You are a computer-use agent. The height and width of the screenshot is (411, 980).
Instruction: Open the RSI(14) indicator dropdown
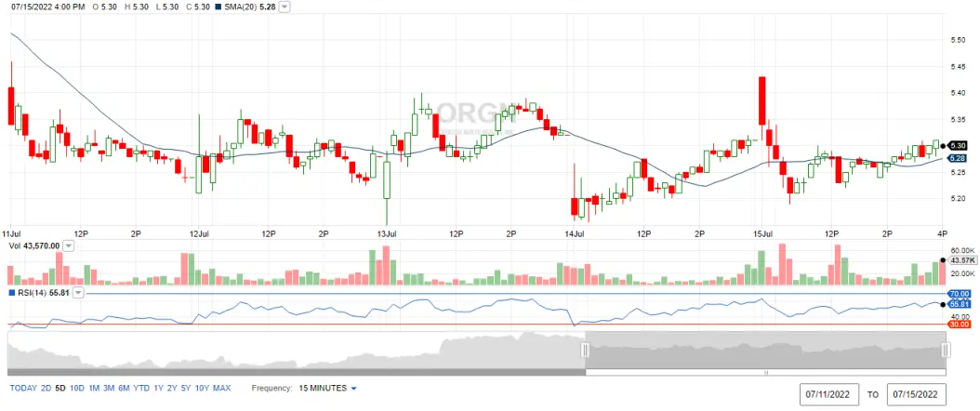coord(79,292)
